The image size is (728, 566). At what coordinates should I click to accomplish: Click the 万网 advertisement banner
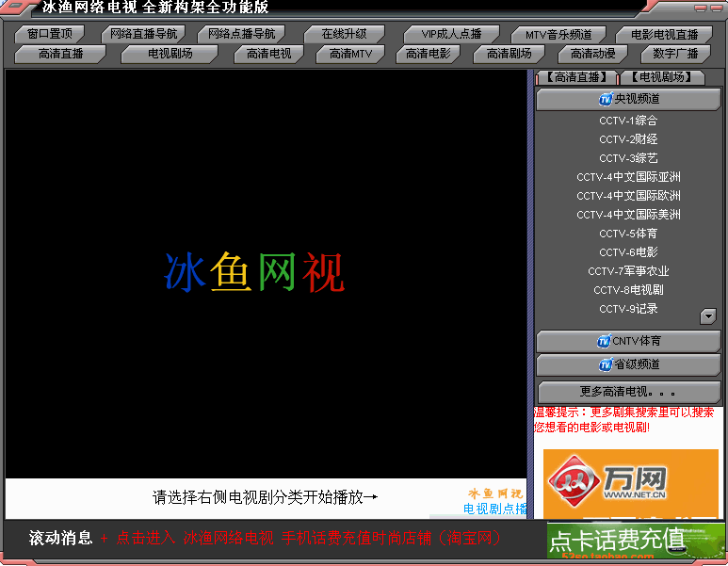(630, 483)
